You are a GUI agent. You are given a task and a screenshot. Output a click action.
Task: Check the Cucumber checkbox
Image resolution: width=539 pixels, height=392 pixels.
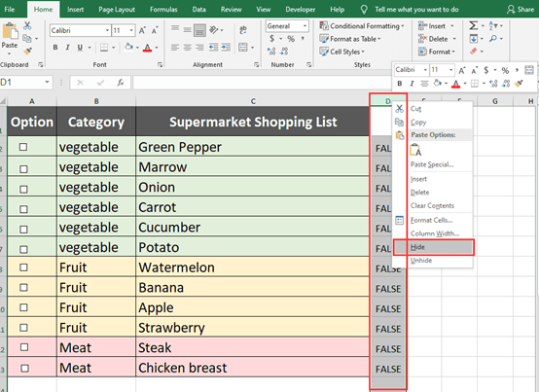[23, 230]
